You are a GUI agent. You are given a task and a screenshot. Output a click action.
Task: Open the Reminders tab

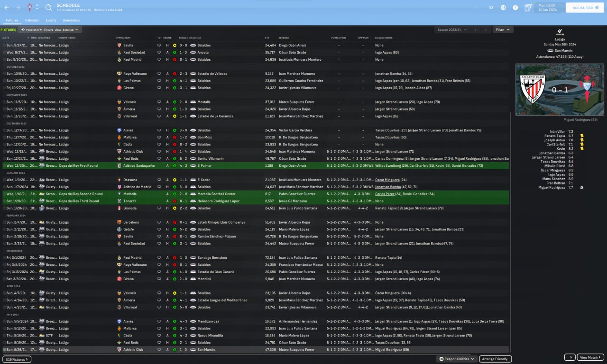[71, 20]
